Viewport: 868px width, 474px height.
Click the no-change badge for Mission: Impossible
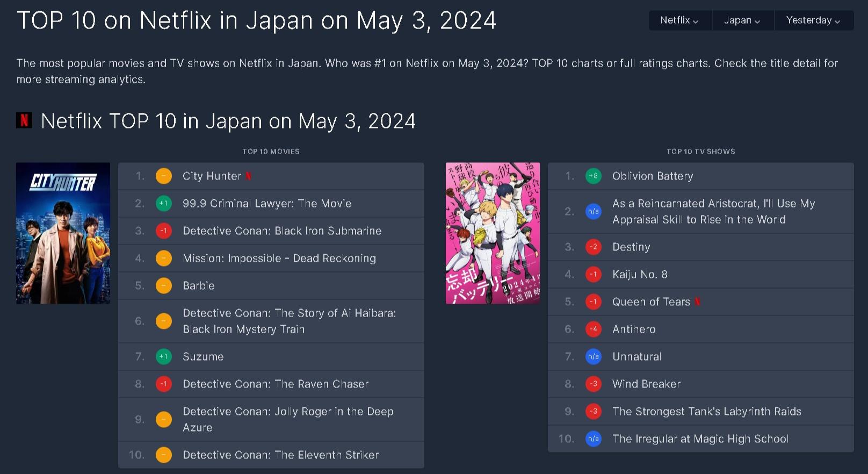coord(164,258)
